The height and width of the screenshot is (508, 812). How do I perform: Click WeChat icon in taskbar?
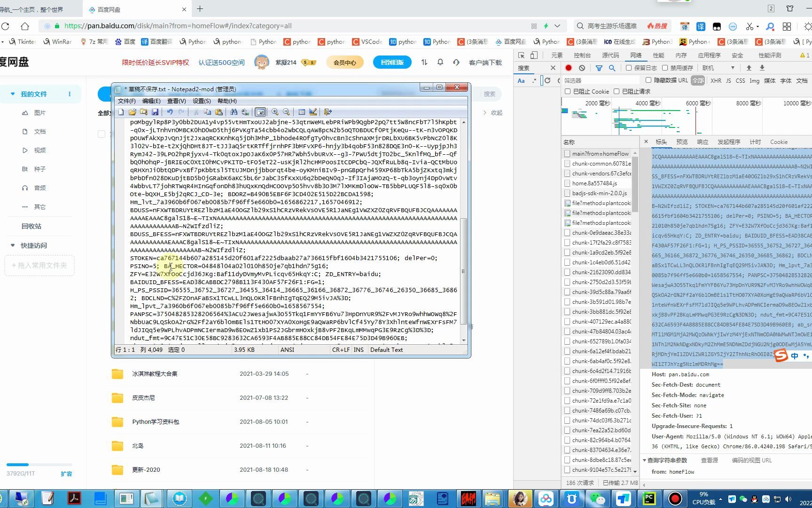(x=598, y=499)
